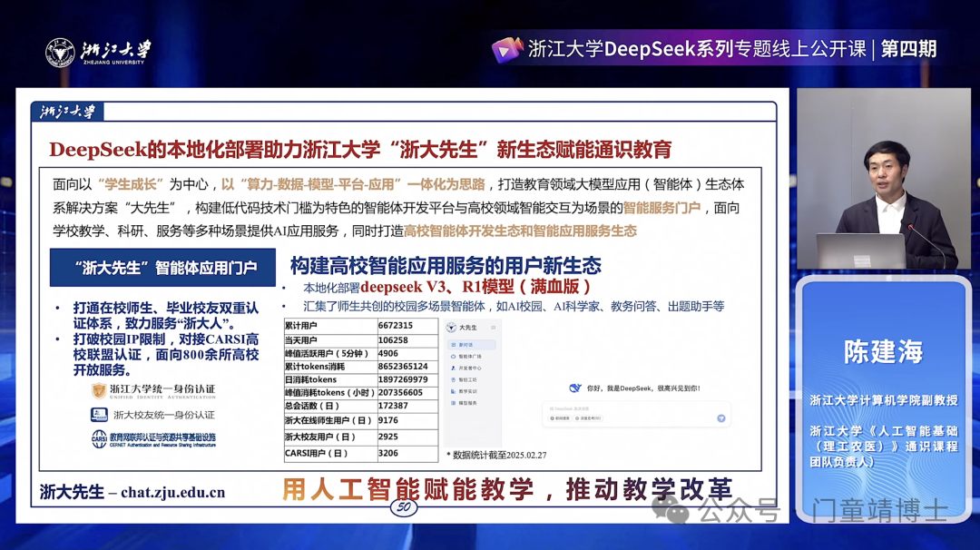The width and height of the screenshot is (980, 550).
Task: Click the round send button in the chat box
Action: point(720,418)
